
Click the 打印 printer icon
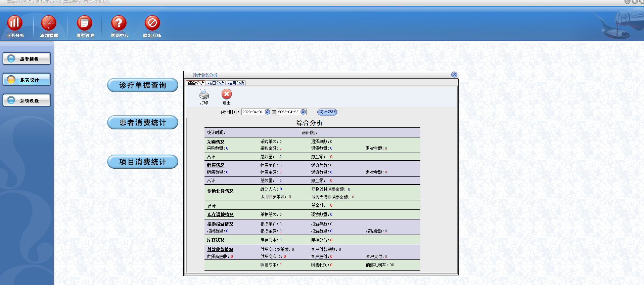204,97
